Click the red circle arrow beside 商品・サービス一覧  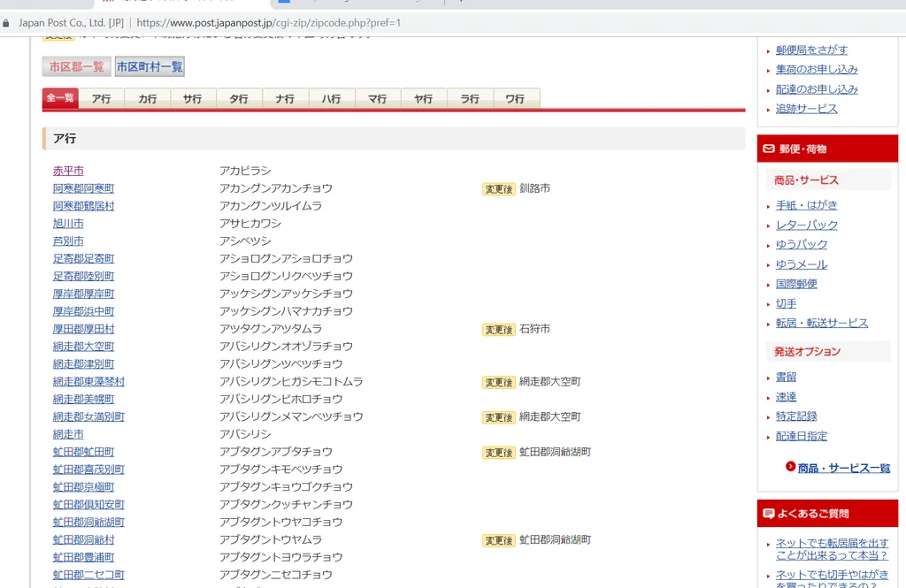(790, 467)
